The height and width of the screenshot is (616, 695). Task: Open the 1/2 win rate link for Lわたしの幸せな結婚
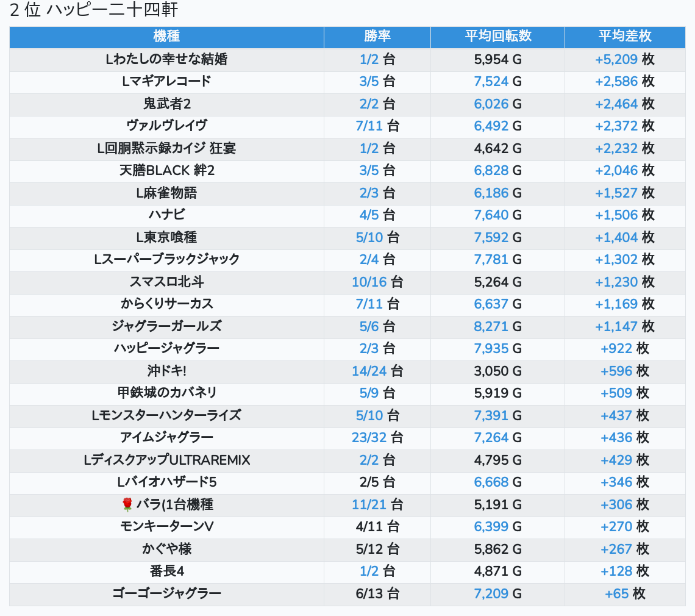369,59
